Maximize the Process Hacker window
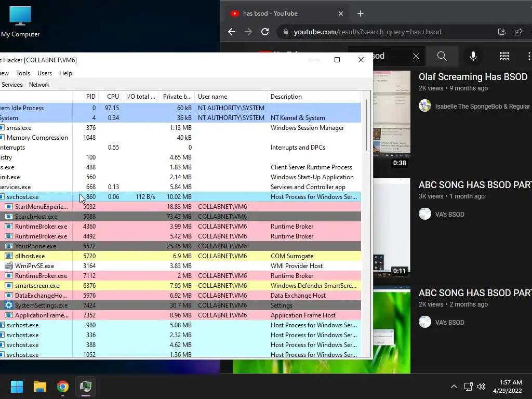The height and width of the screenshot is (399, 532). (x=337, y=60)
